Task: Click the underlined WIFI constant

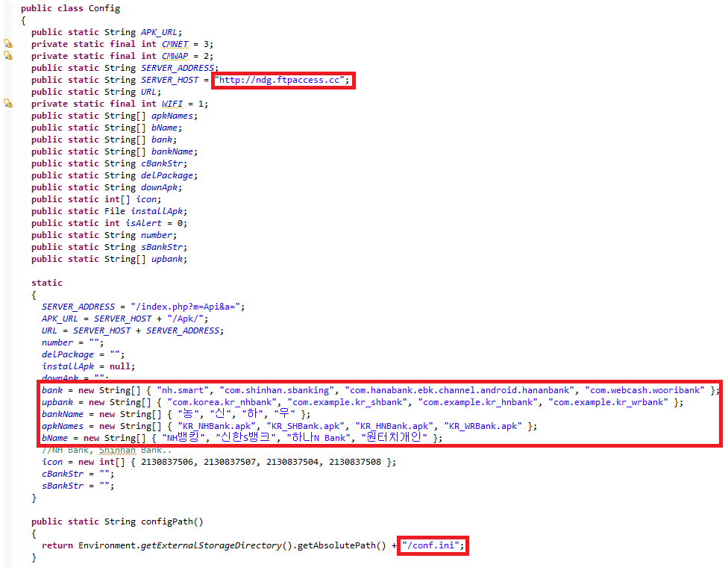Action: point(172,104)
